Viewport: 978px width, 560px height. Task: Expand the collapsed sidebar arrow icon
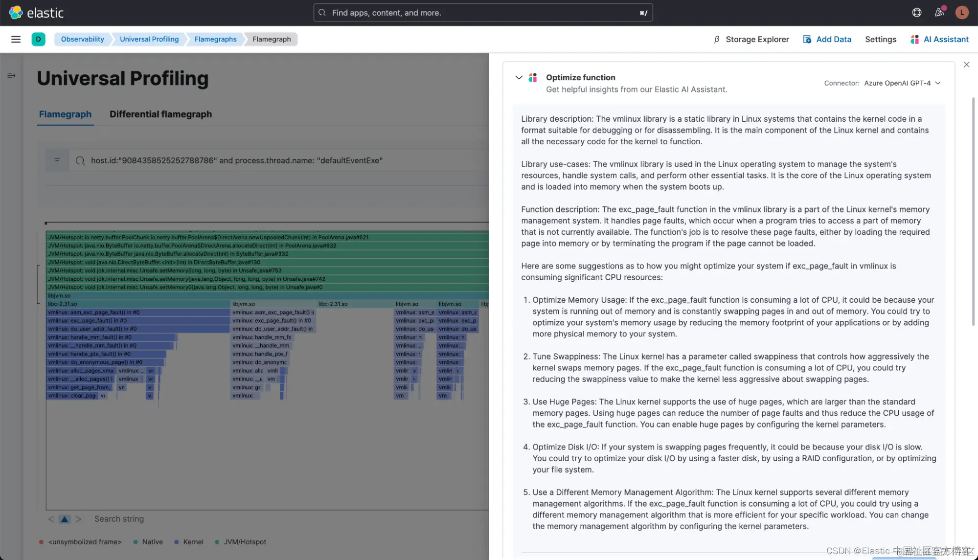[x=11, y=75]
